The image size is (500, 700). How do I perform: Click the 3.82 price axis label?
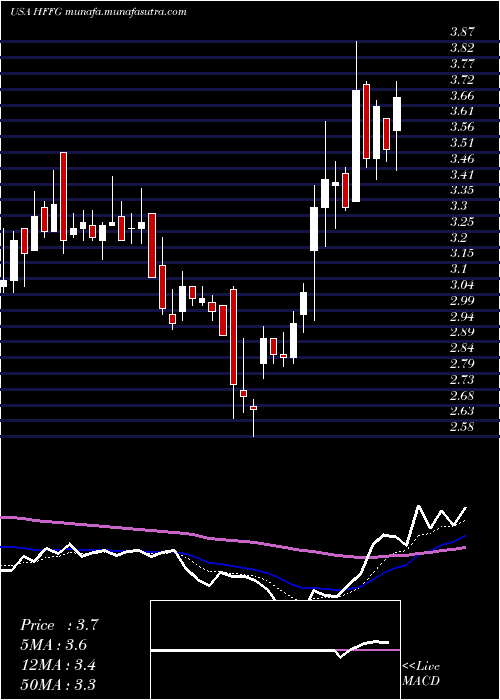click(462, 48)
